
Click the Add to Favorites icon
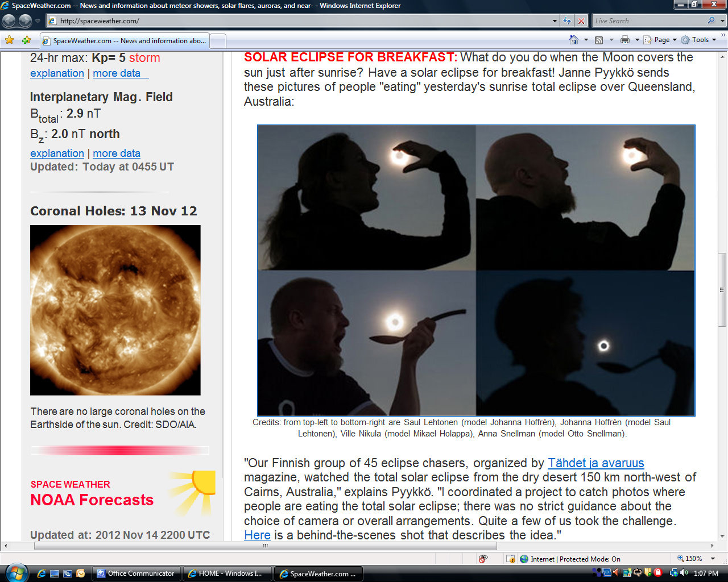[x=26, y=40]
